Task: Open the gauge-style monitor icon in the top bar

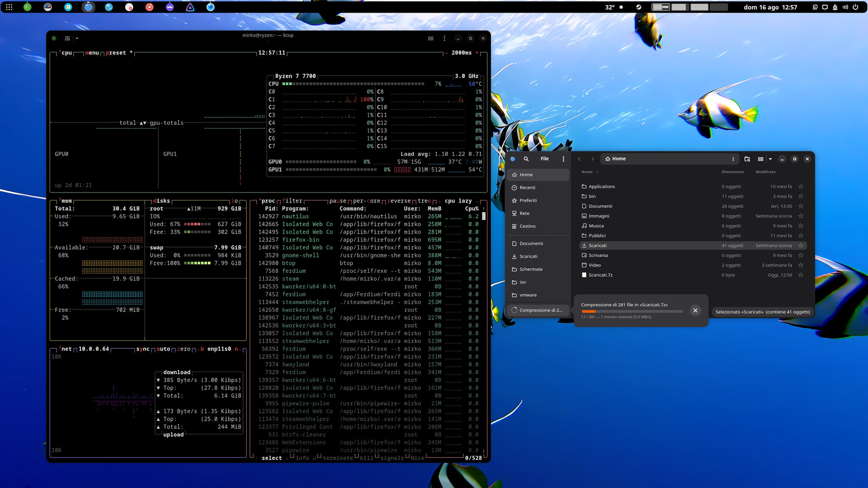Action: [48, 7]
